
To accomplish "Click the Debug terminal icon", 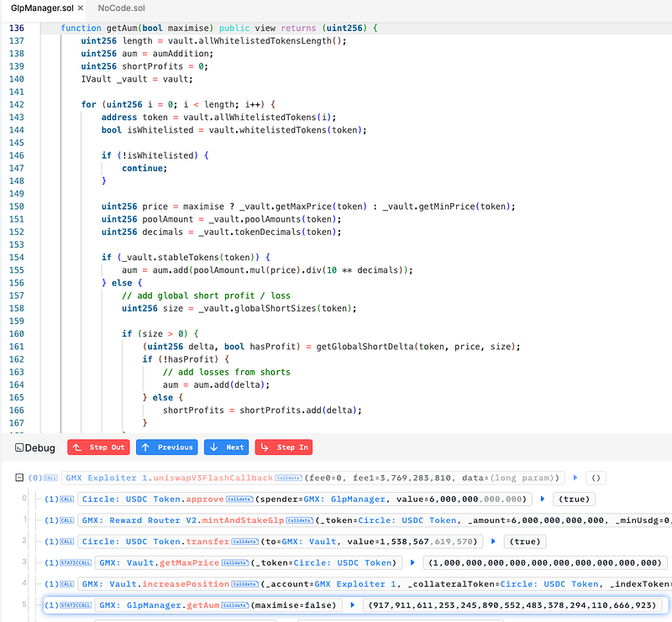I will point(19,447).
